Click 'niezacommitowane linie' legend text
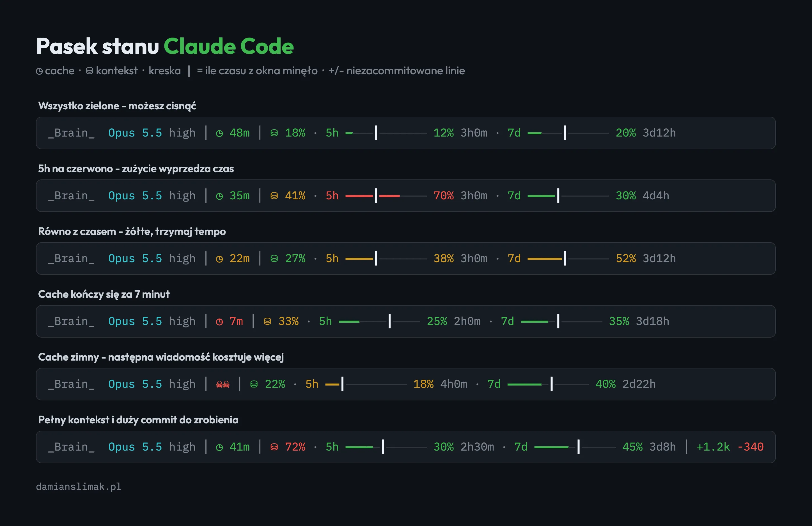 (x=406, y=71)
